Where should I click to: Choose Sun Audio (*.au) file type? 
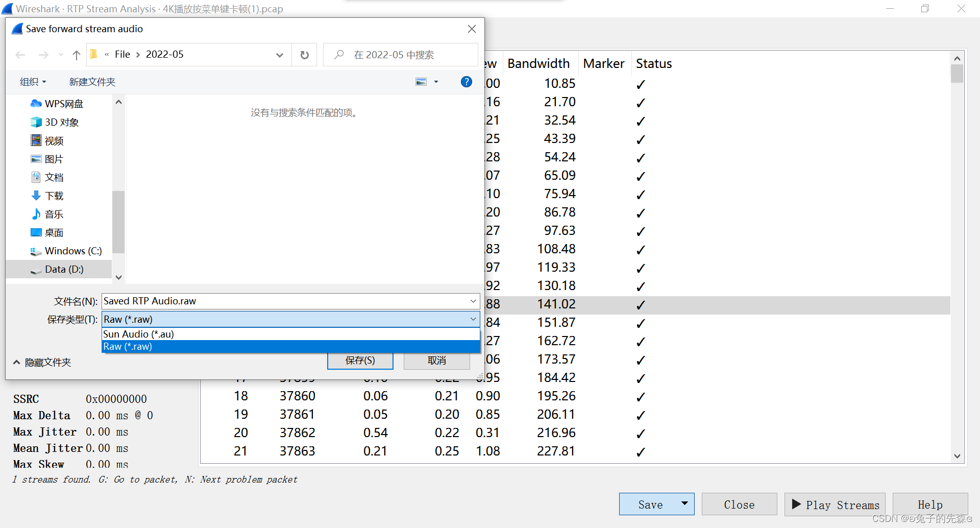click(x=291, y=334)
